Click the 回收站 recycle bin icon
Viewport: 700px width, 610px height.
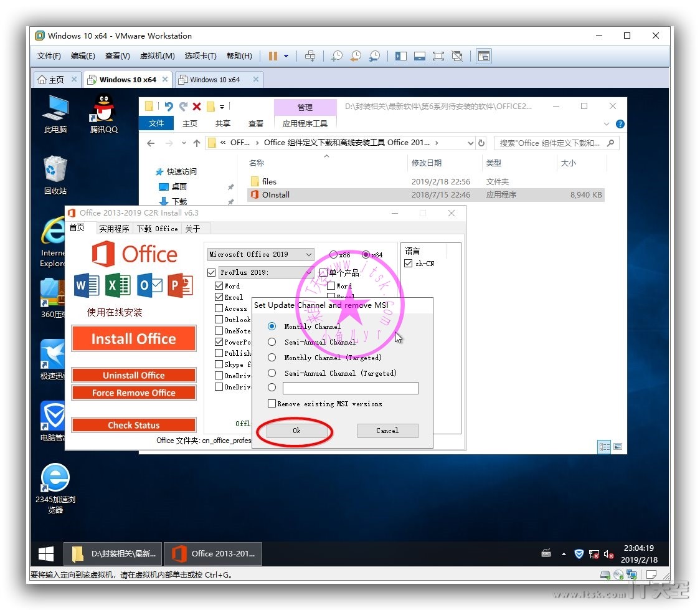coord(55,175)
